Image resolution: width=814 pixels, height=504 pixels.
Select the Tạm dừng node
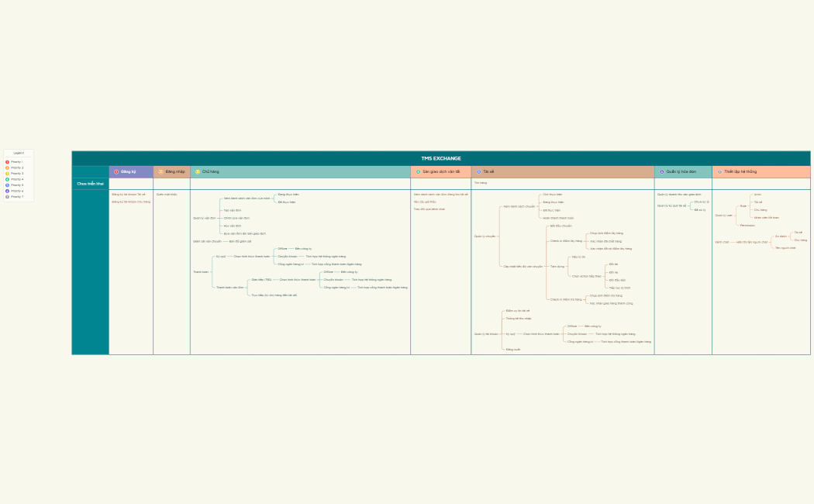[x=557, y=266]
